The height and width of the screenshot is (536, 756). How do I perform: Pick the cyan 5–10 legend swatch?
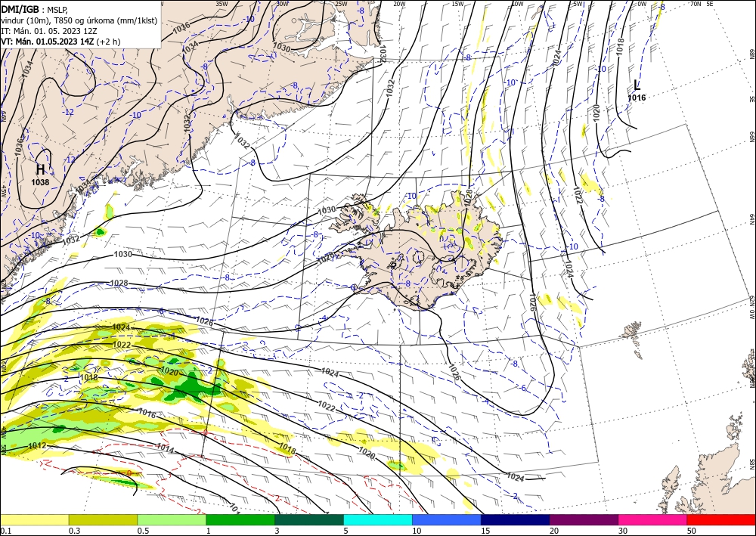click(378, 519)
